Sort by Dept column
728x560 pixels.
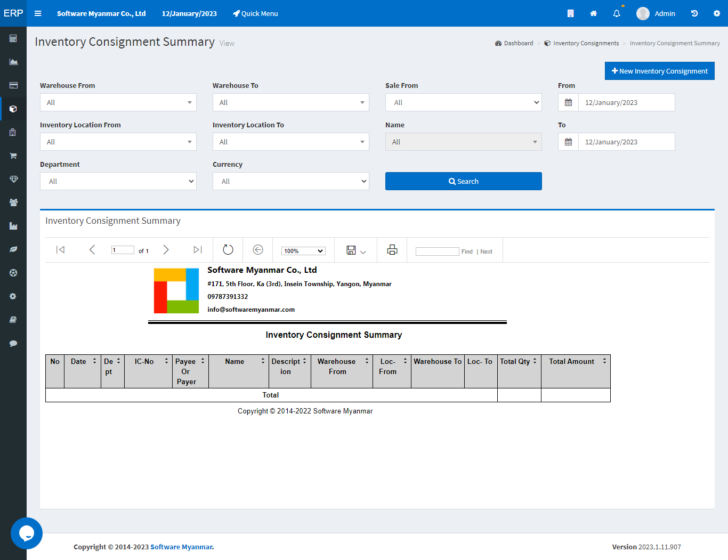click(x=119, y=361)
